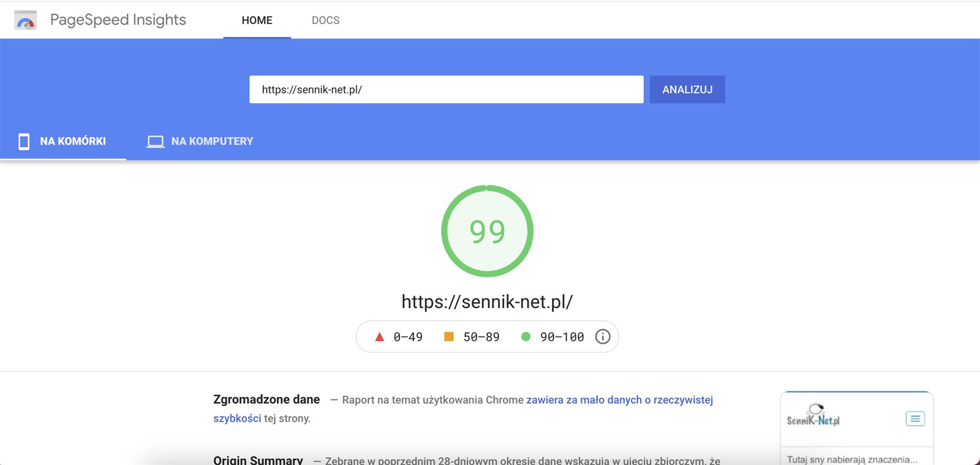The width and height of the screenshot is (980, 465).
Task: Select the NA KOMÓRKI tab label
Action: [x=73, y=142]
